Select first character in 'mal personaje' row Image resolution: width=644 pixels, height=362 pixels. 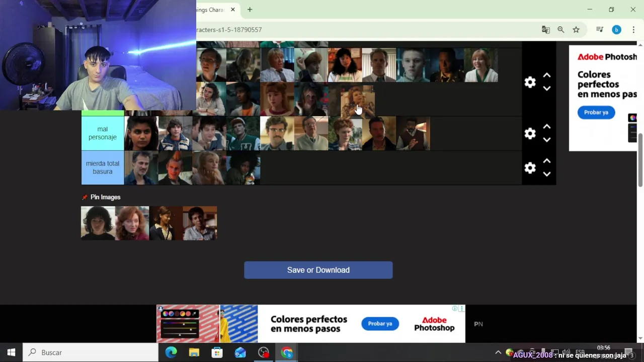click(141, 133)
